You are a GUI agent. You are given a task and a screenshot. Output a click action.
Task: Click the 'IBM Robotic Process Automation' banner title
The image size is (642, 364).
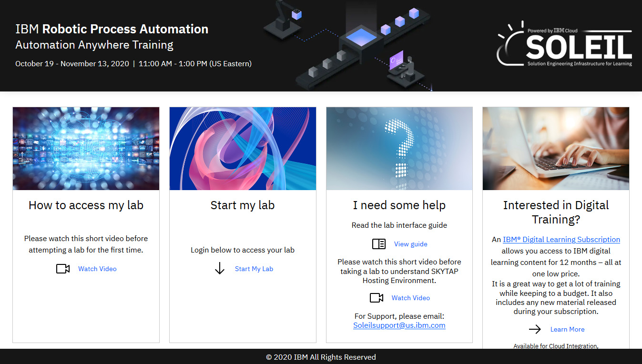112,29
